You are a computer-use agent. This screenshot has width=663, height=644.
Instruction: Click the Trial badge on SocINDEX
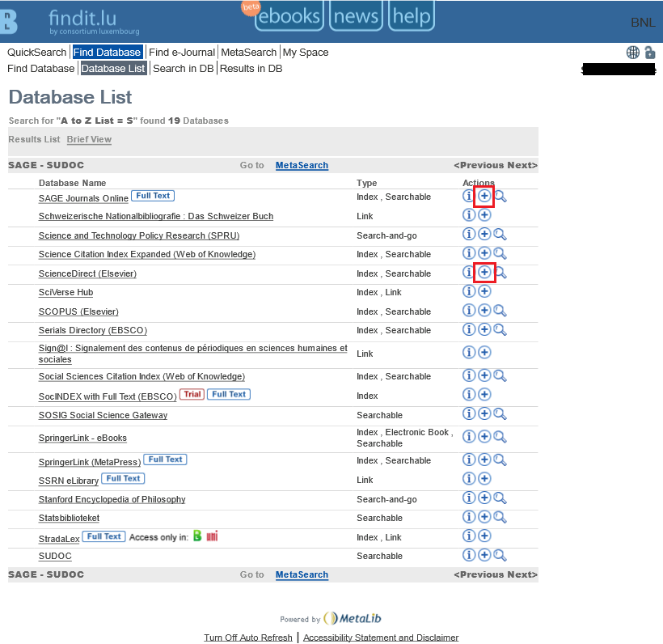pyautogui.click(x=192, y=394)
